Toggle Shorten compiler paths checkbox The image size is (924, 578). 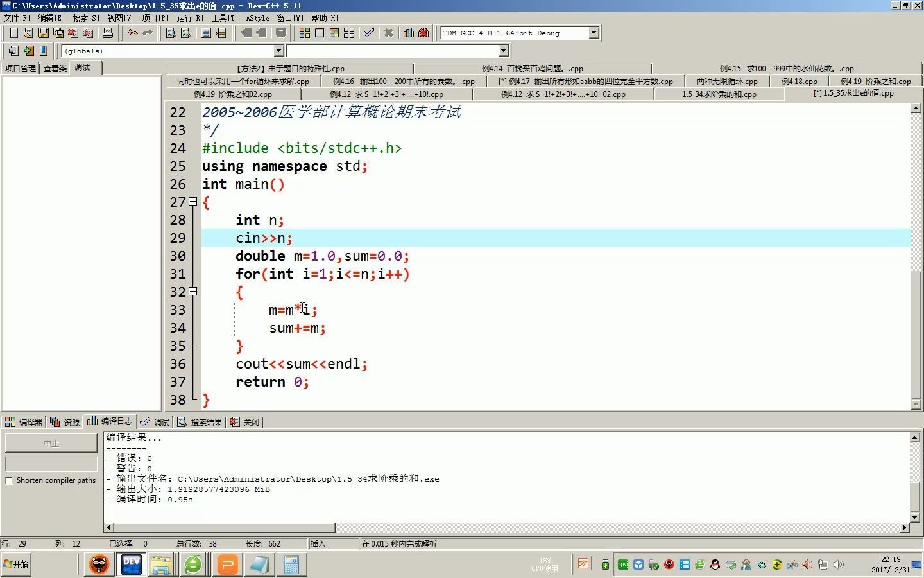9,480
